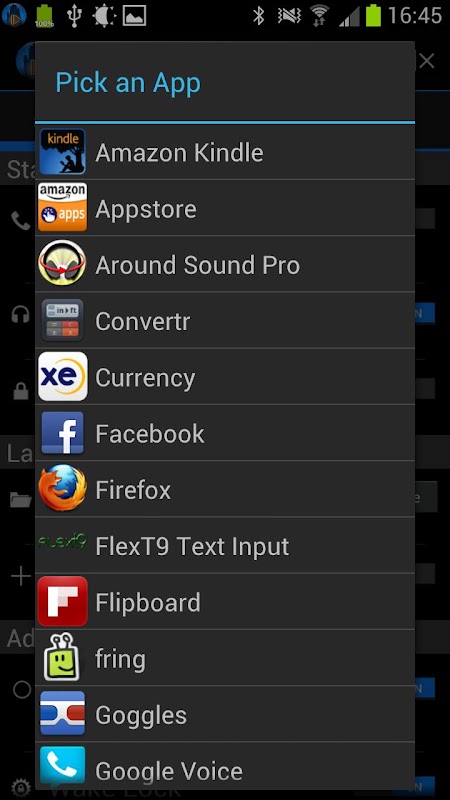Pick the Firefox label in list

coord(133,490)
